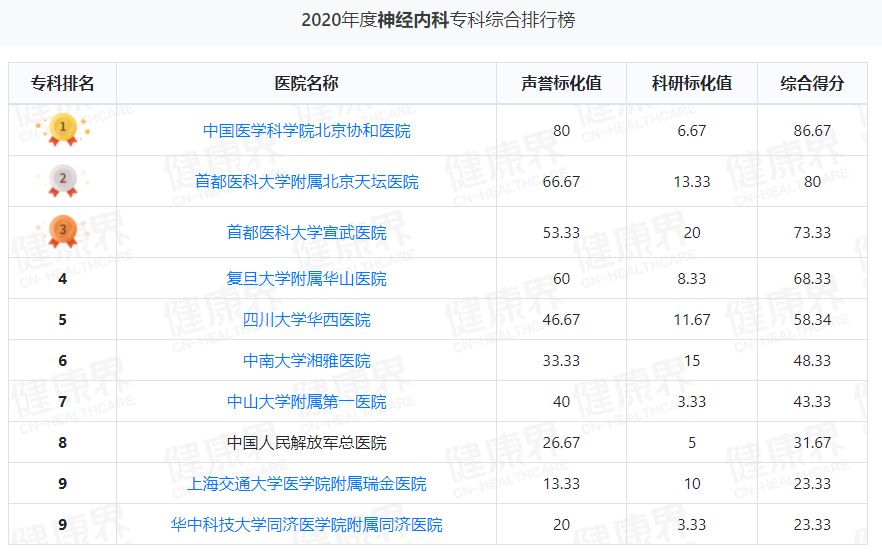Image resolution: width=882 pixels, height=560 pixels.
Task: Click the 医院名称 column header
Action: [307, 83]
